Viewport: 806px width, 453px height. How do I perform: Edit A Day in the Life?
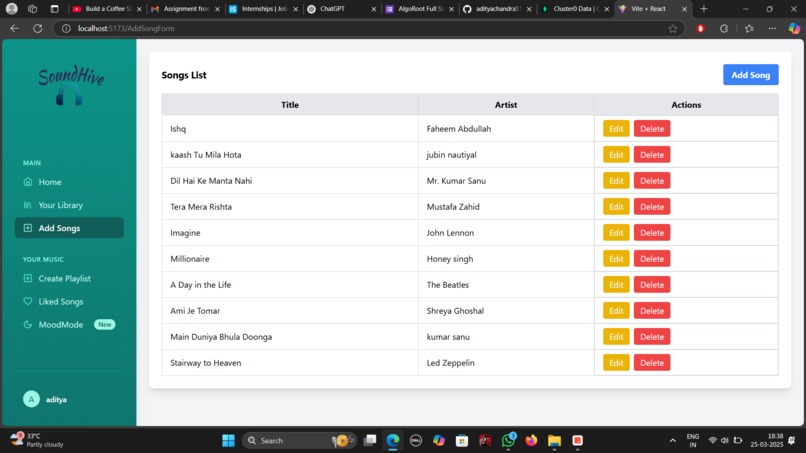coord(616,284)
